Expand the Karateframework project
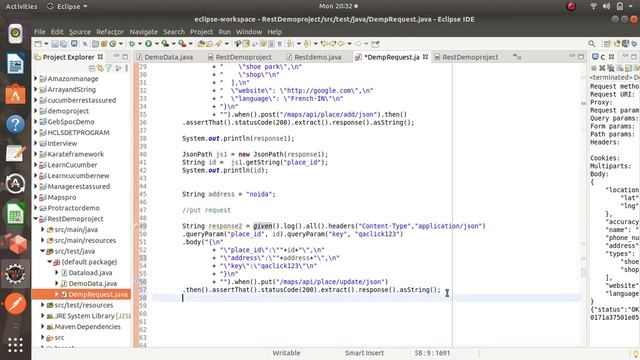Viewport: 640px width, 360px height. point(36,154)
